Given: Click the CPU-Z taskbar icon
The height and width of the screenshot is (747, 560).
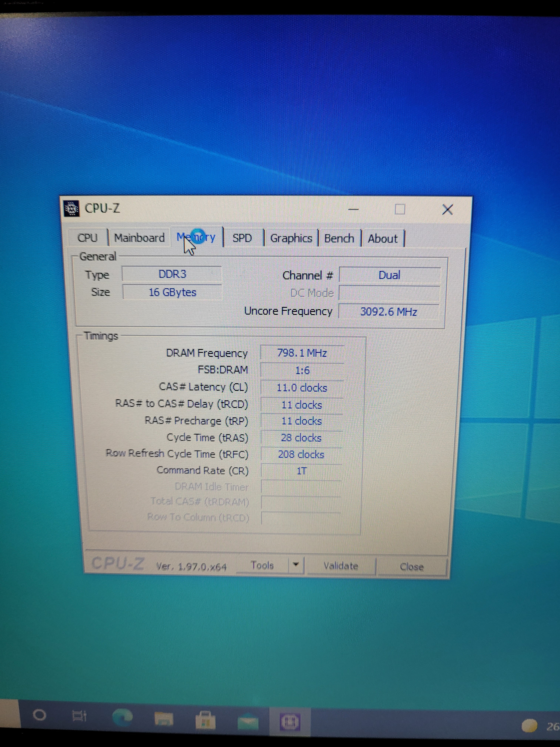Looking at the screenshot, I should pyautogui.click(x=290, y=722).
